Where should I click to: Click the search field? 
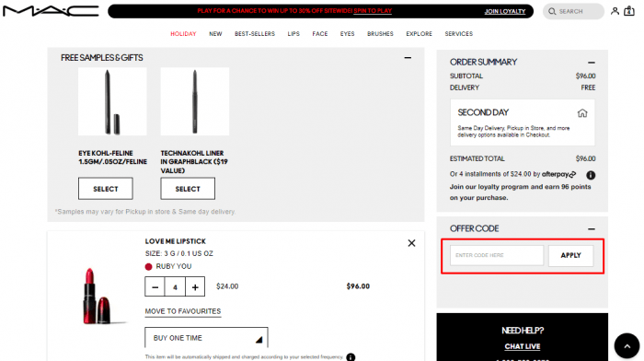(574, 12)
